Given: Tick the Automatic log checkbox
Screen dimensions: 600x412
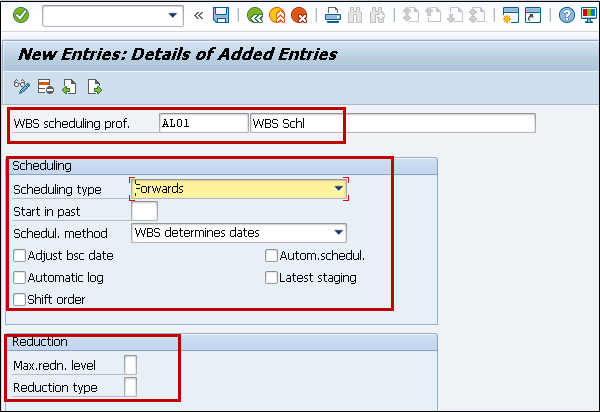Looking at the screenshot, I should pos(19,277).
